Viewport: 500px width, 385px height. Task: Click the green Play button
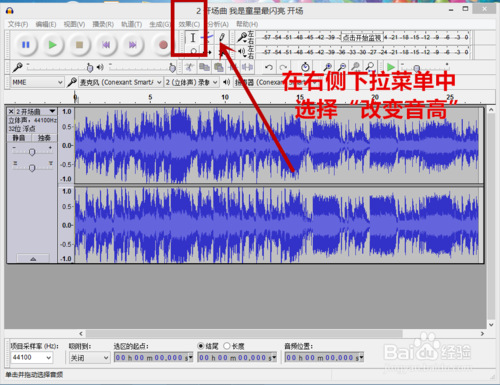[52, 45]
